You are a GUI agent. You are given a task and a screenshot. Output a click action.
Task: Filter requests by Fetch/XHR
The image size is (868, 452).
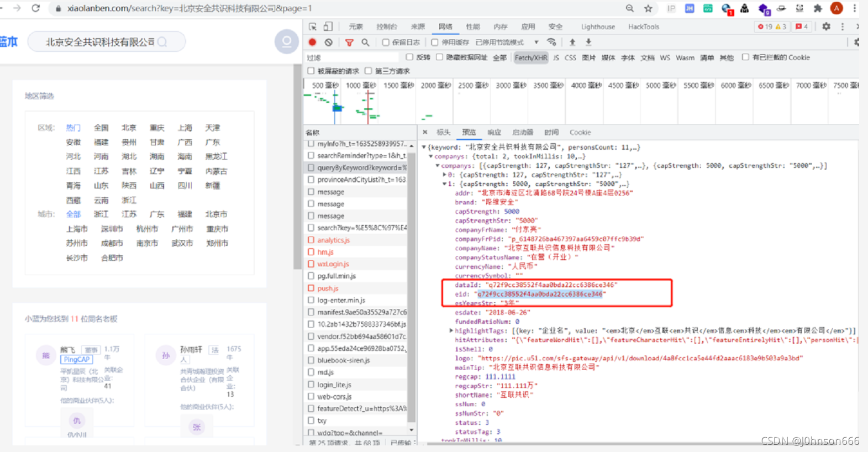(x=531, y=57)
